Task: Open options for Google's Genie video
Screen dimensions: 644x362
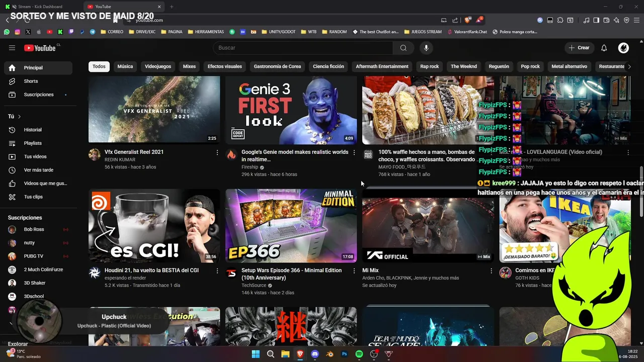Action: coord(354,152)
